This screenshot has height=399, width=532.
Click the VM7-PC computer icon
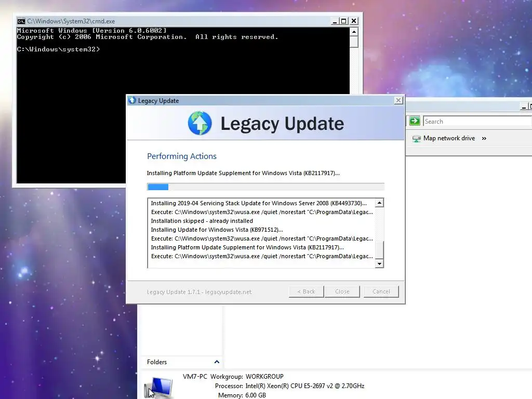[x=159, y=387]
